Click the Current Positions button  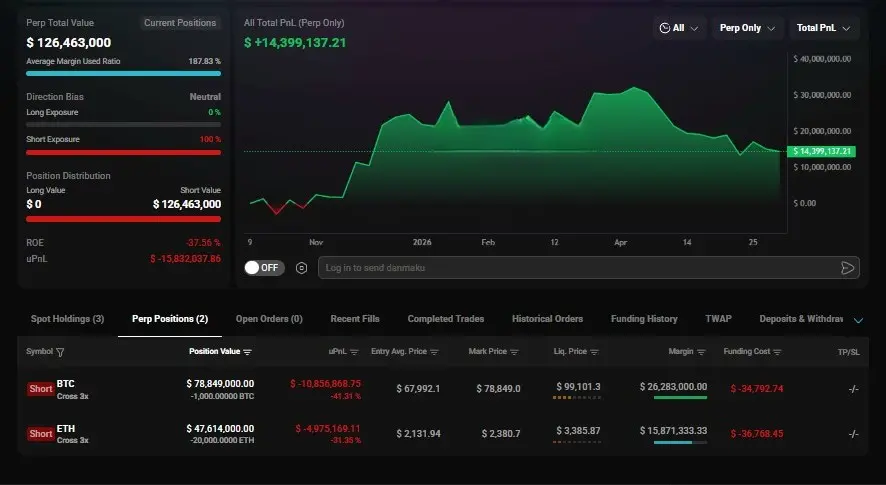point(180,23)
